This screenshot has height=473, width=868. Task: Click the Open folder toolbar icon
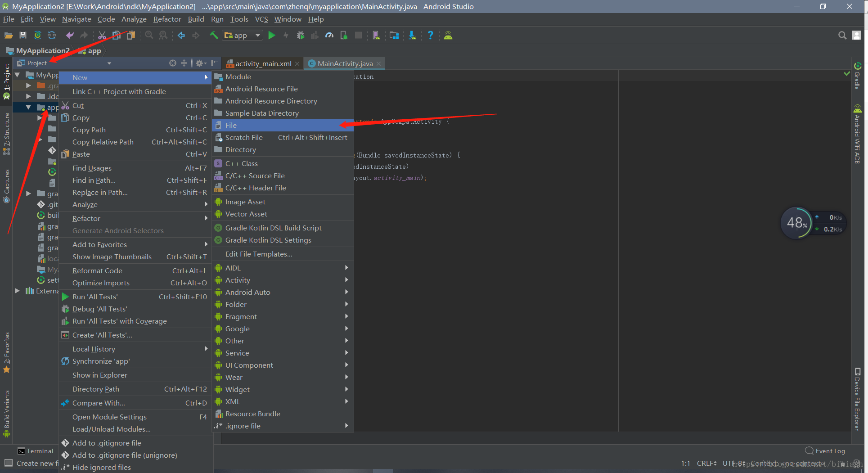tap(8, 35)
